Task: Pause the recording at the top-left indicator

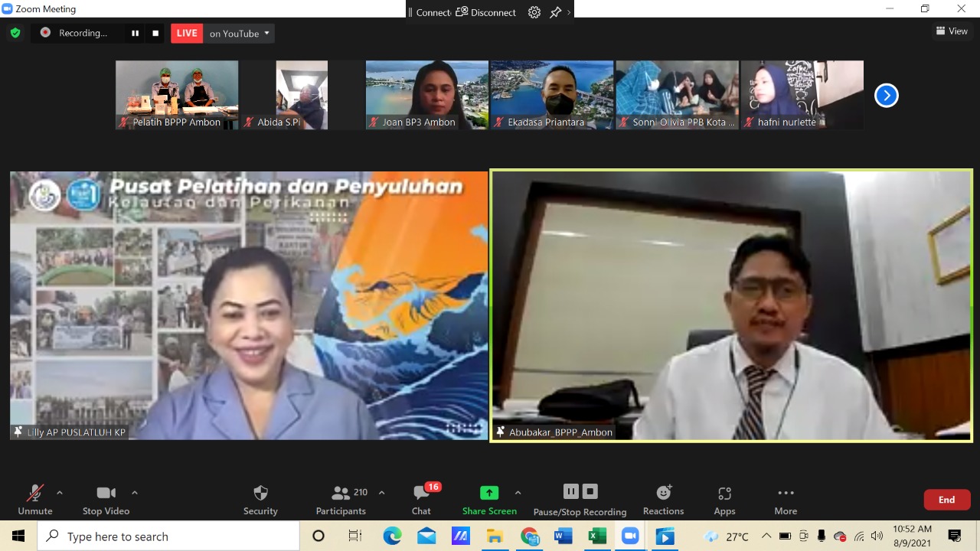Action: (136, 33)
